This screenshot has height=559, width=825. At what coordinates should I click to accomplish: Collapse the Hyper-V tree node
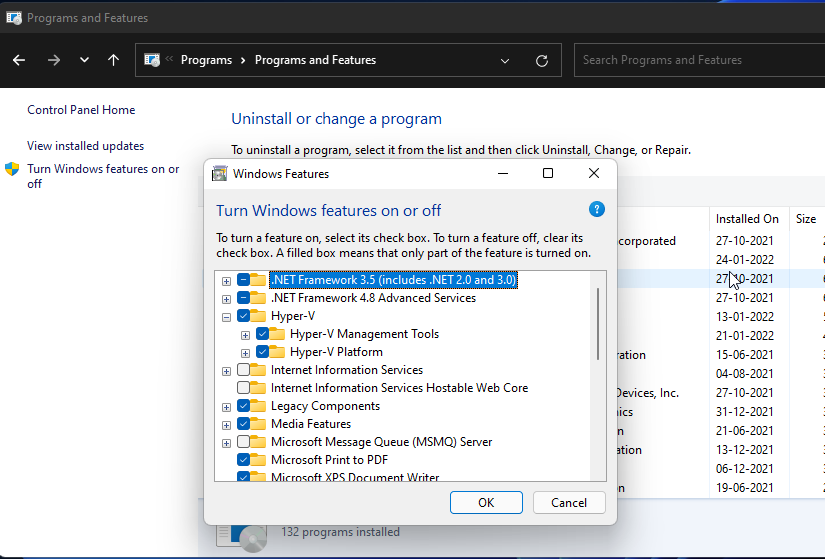(x=227, y=316)
